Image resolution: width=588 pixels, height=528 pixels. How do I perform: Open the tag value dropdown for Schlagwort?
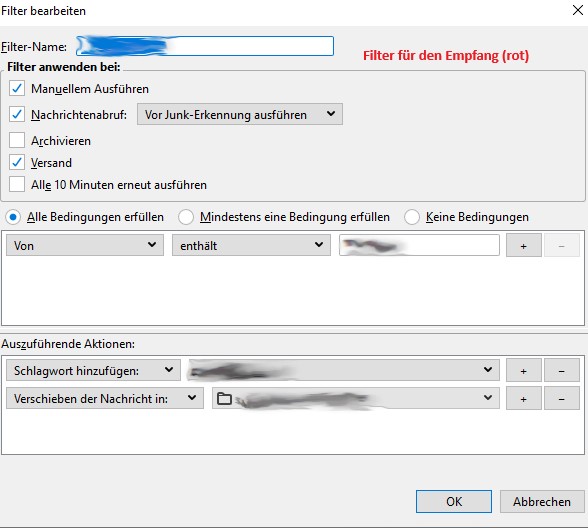344,370
